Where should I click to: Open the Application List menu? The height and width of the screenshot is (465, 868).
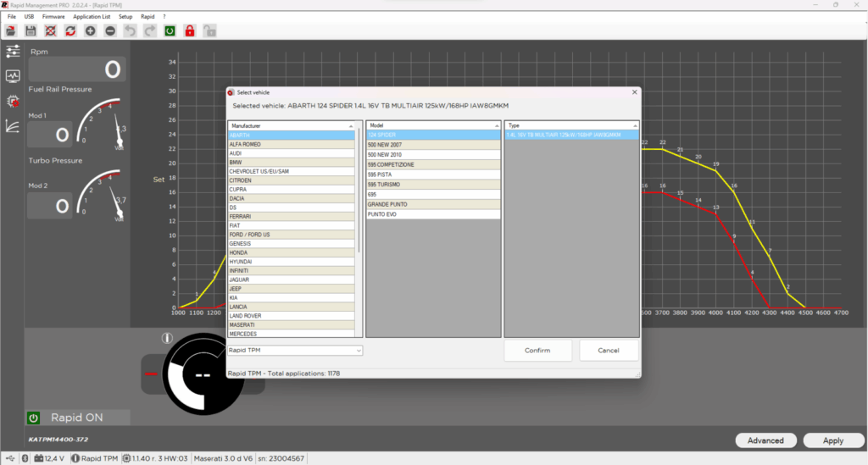[91, 16]
